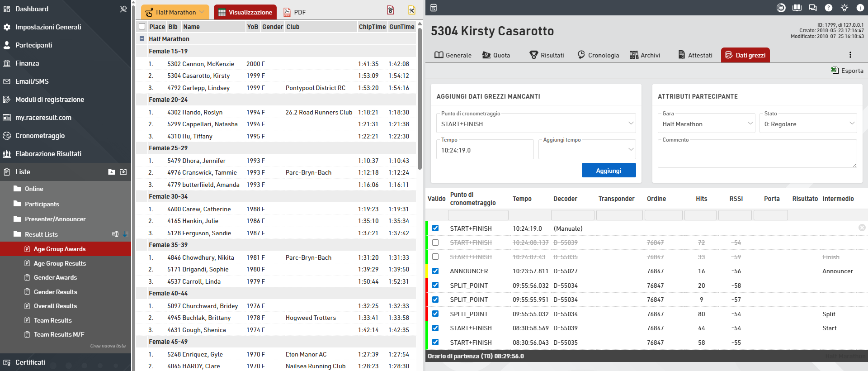Switch to the Cronologia tab

(x=598, y=55)
